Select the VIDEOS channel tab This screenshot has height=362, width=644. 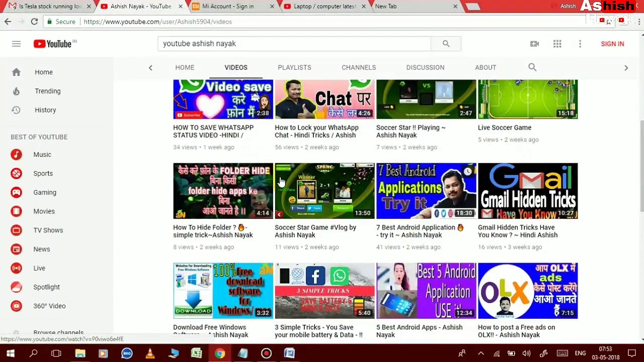(x=236, y=67)
